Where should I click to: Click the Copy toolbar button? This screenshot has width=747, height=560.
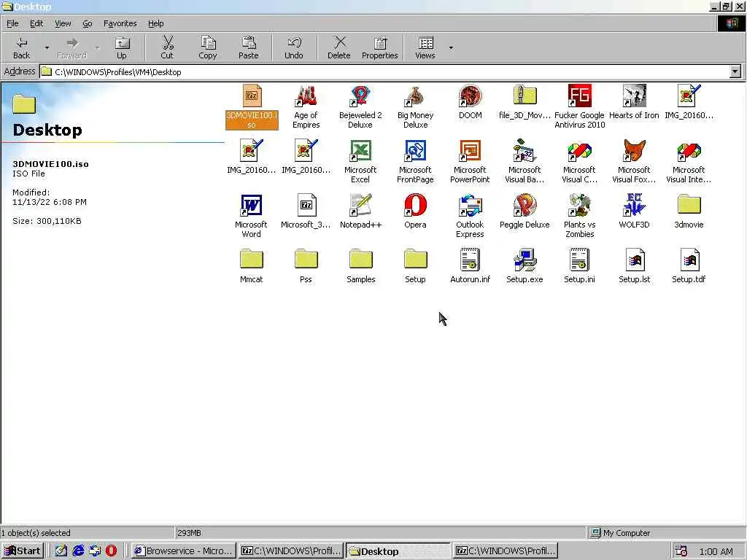[208, 47]
